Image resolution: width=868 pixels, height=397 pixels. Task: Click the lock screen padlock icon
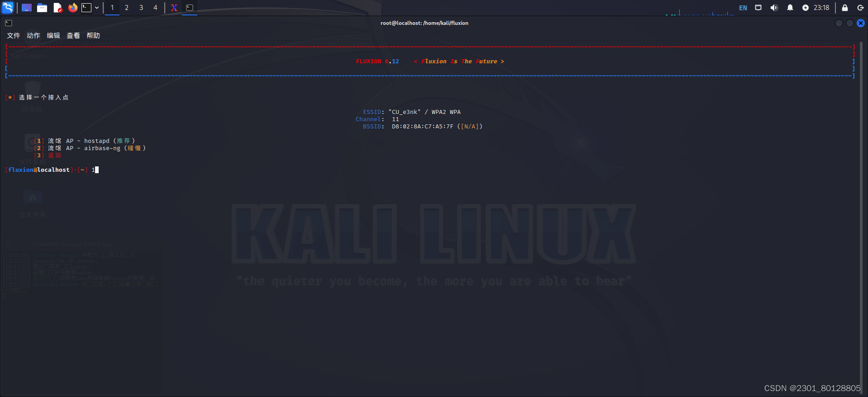845,8
